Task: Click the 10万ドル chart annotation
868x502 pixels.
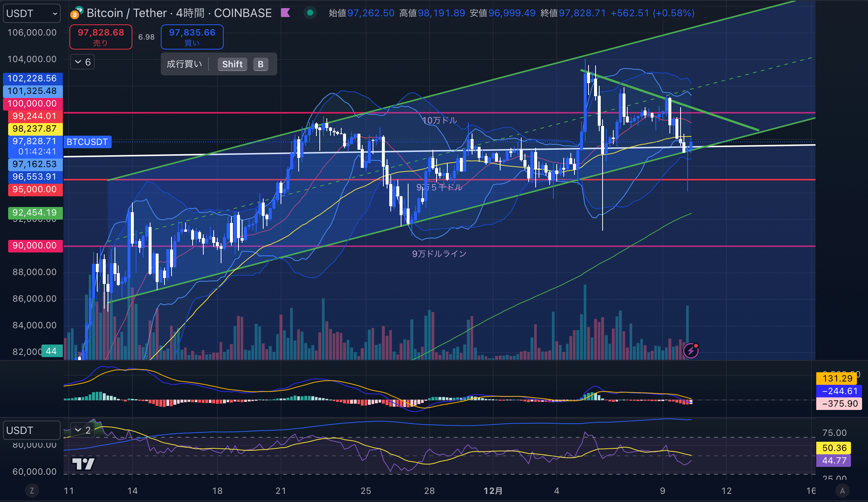Action: pos(440,120)
